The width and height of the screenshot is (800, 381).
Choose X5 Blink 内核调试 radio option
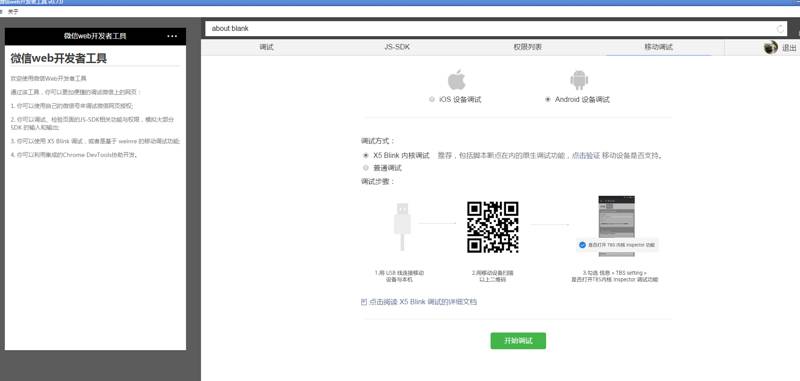(x=365, y=155)
